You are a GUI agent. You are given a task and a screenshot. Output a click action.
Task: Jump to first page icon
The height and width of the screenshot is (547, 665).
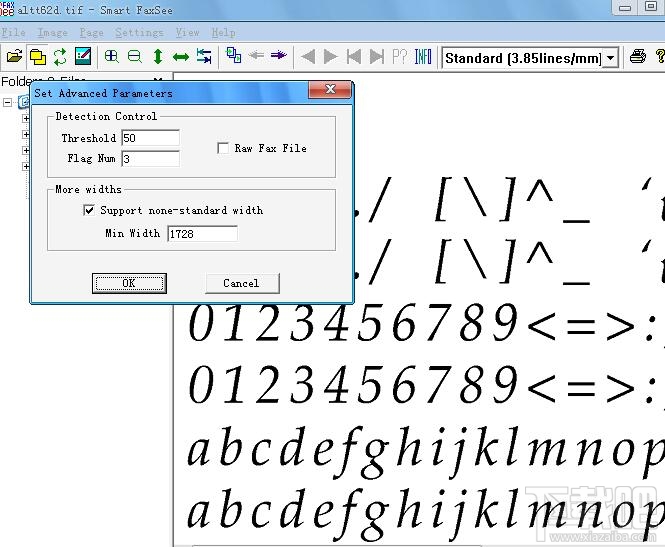coord(353,56)
